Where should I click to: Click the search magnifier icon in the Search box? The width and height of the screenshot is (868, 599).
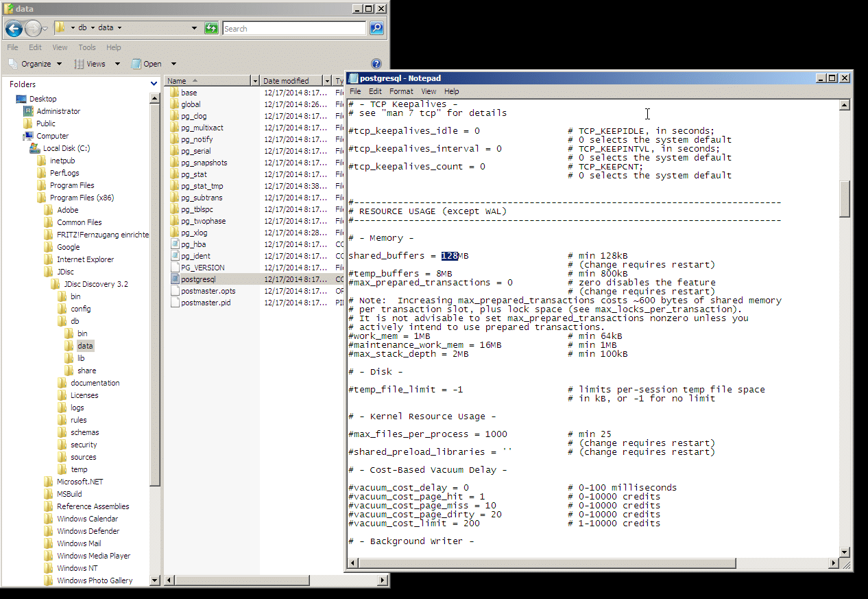376,28
